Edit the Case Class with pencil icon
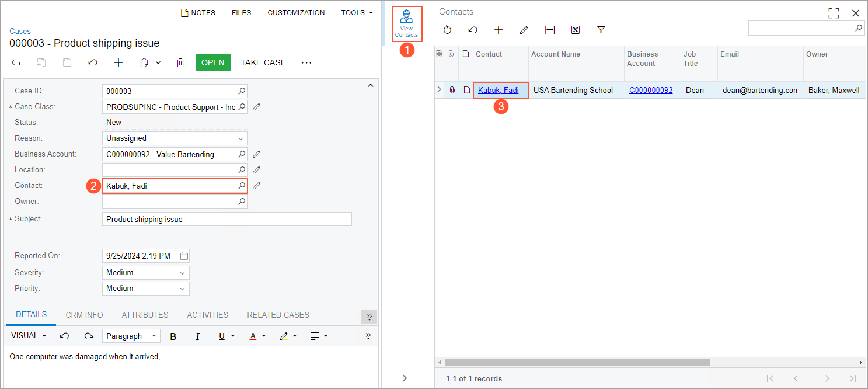 click(x=256, y=107)
